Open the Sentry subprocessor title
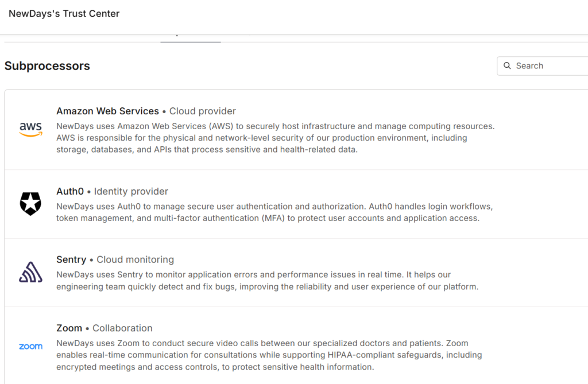 pos(71,260)
